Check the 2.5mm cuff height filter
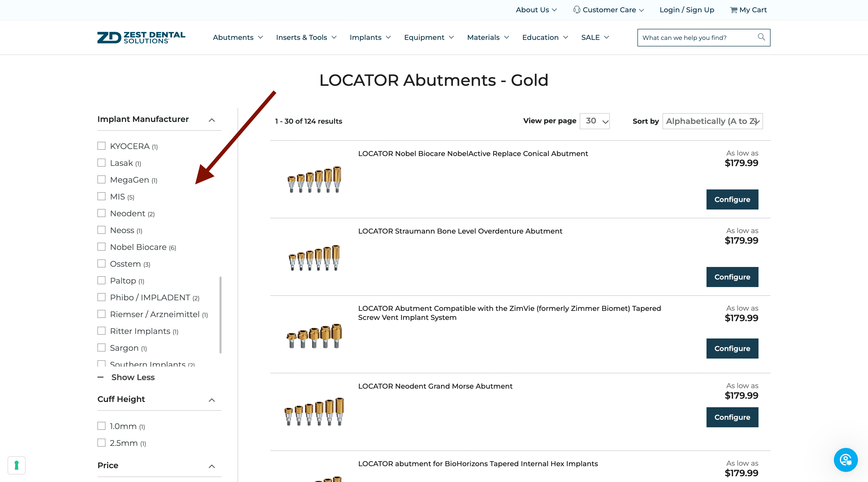 [101, 443]
